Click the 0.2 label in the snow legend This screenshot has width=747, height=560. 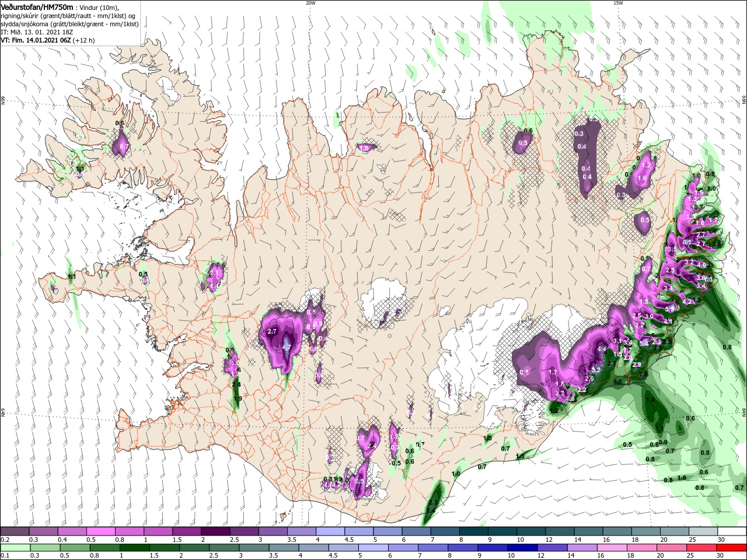tap(5, 540)
